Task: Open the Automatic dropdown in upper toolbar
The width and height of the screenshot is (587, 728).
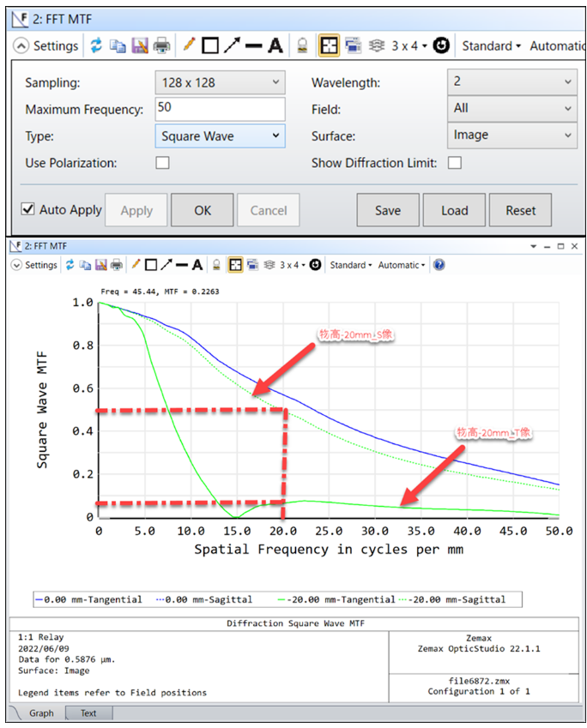Action: 557,46
